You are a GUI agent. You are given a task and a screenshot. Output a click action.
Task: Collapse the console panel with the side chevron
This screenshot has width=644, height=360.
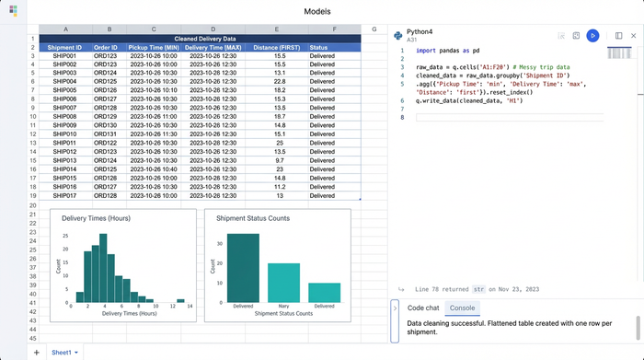tap(395, 321)
